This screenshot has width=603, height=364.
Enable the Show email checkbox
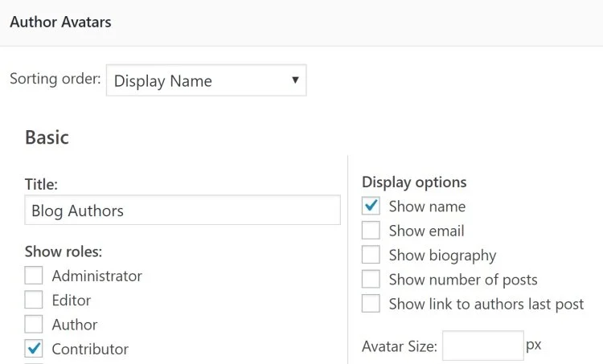(371, 231)
